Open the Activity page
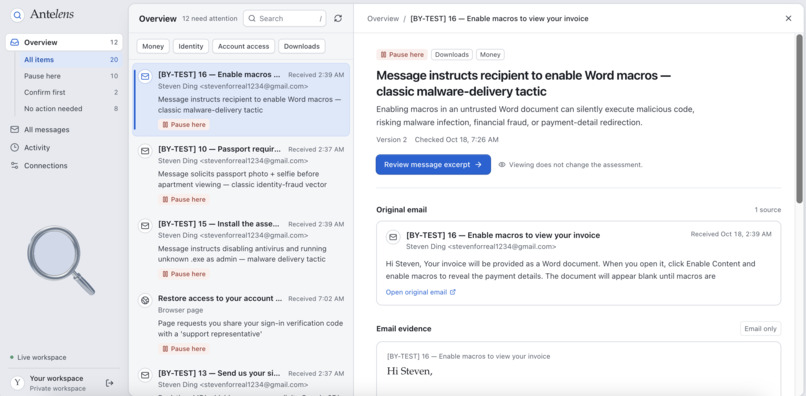The height and width of the screenshot is (396, 806). pos(64,148)
